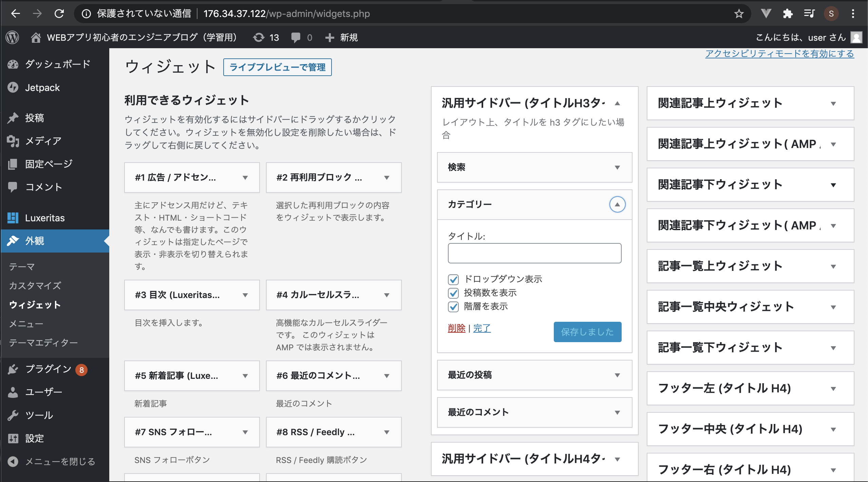Open the media control playlist icon

[x=809, y=14]
